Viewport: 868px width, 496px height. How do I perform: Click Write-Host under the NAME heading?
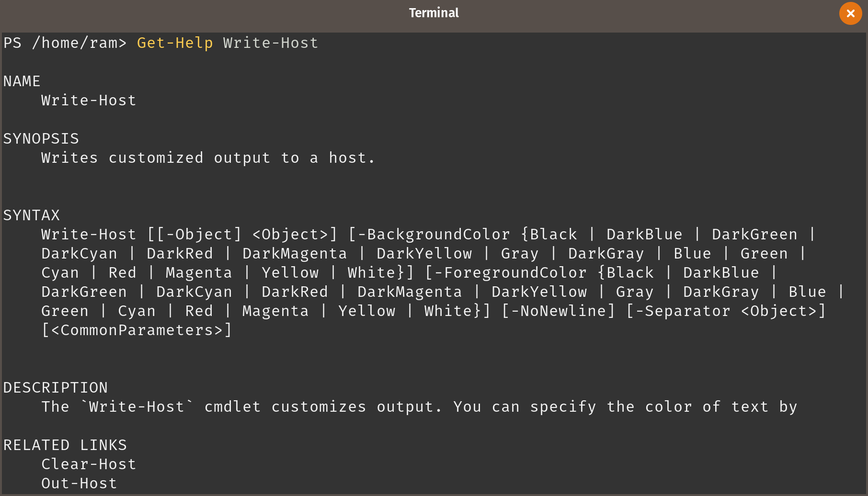coord(89,101)
